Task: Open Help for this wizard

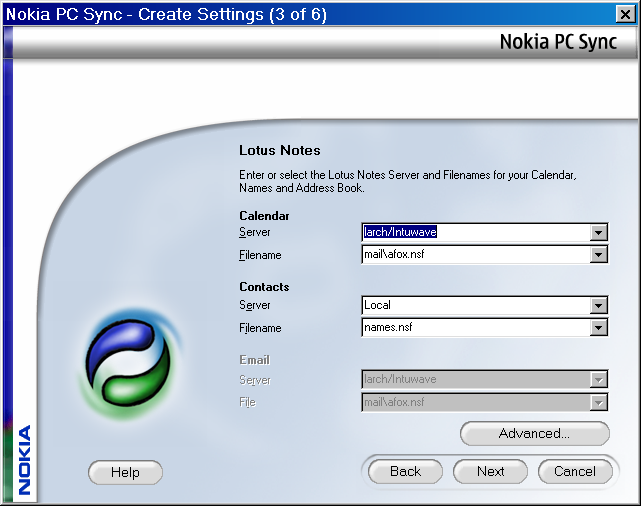Action: click(x=125, y=472)
